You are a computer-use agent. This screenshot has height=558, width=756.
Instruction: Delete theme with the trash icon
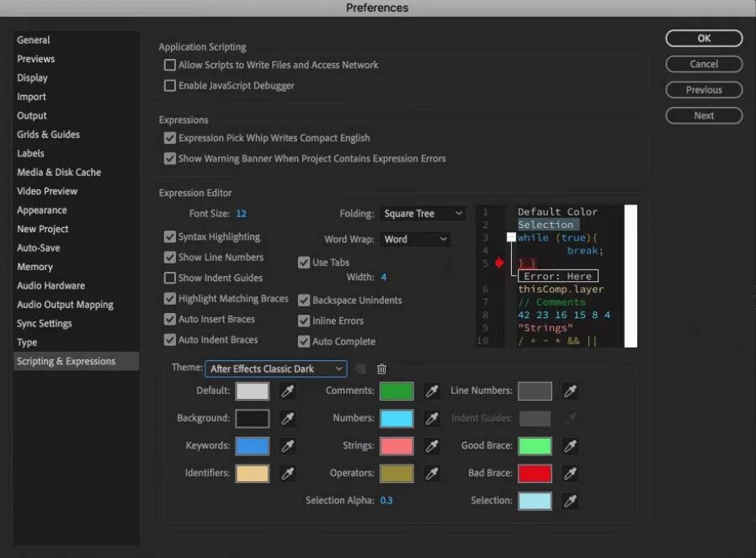tap(381, 369)
